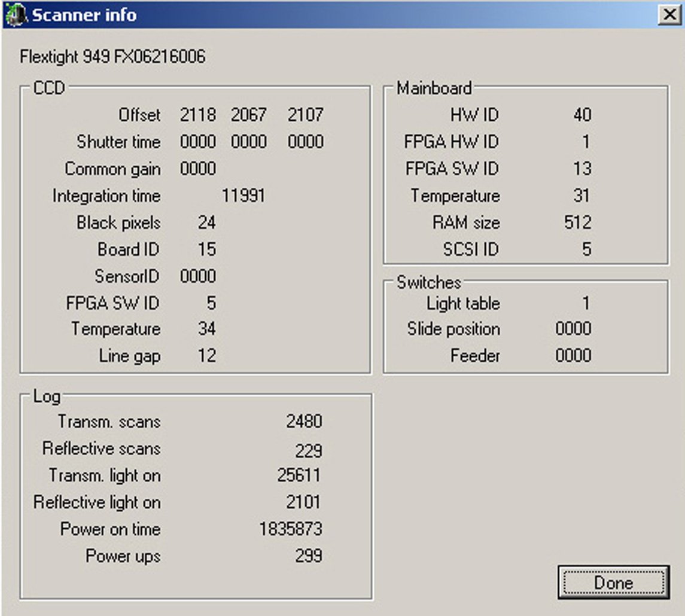
Task: Click the first Offset value 2118
Action: pos(197,115)
